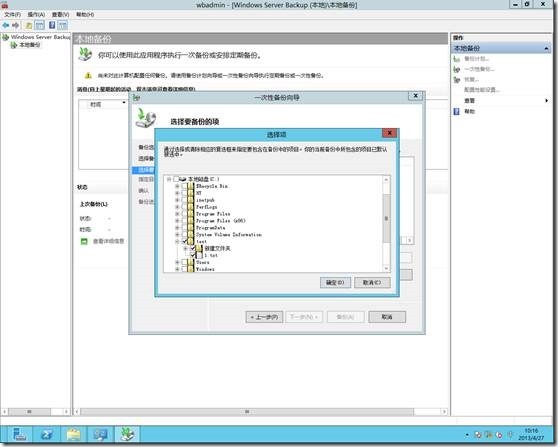Expand System Volume Information tree node
The image size is (558, 447).
coord(177,235)
